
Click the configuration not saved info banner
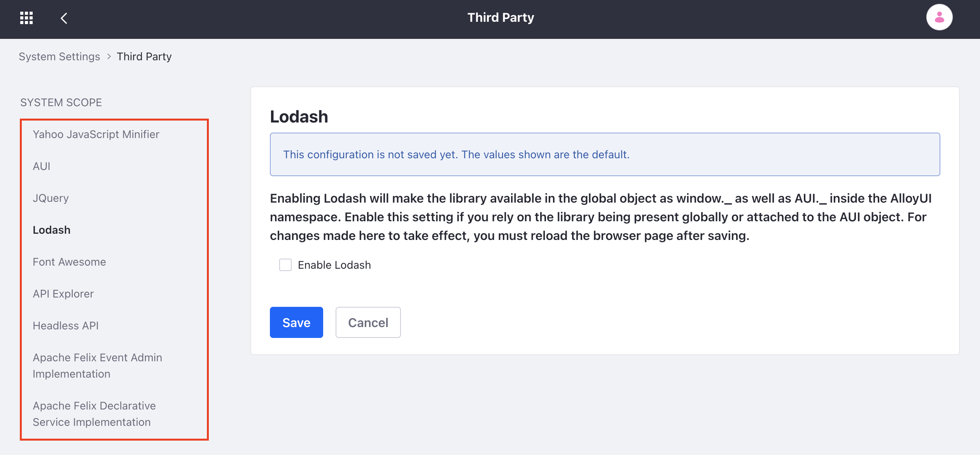coord(605,154)
